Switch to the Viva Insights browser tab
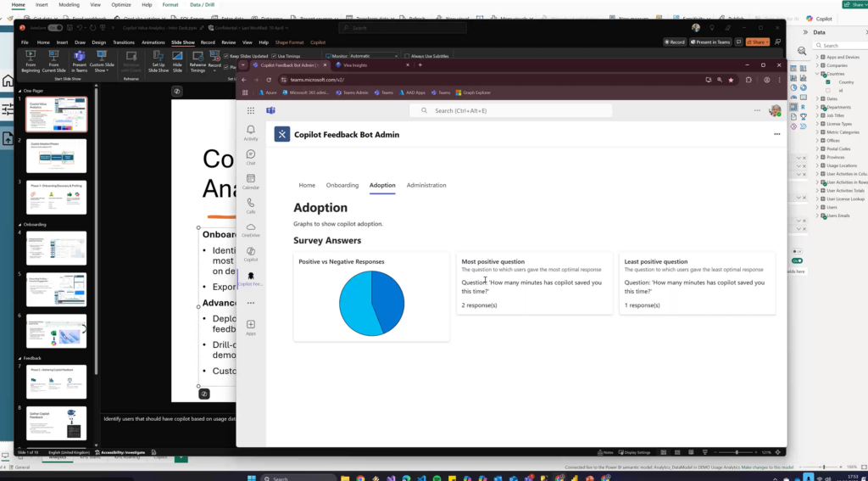 (372, 64)
